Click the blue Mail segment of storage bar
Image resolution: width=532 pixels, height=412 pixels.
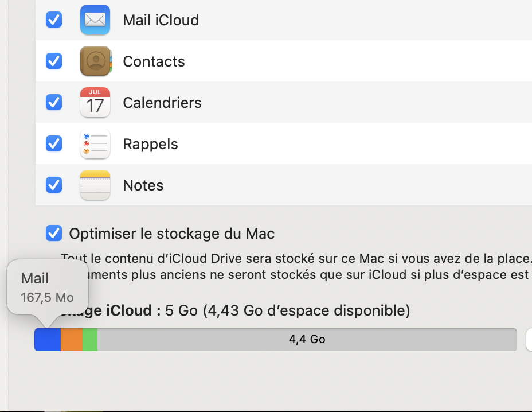click(x=48, y=340)
